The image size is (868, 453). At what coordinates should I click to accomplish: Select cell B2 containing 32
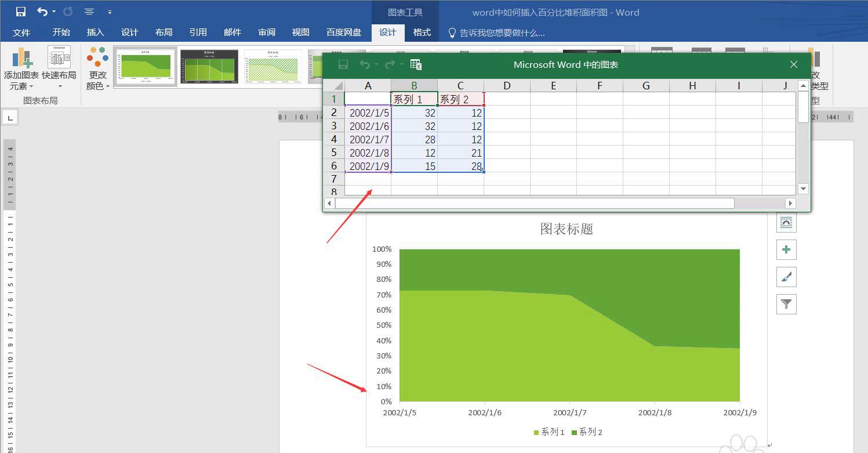414,113
